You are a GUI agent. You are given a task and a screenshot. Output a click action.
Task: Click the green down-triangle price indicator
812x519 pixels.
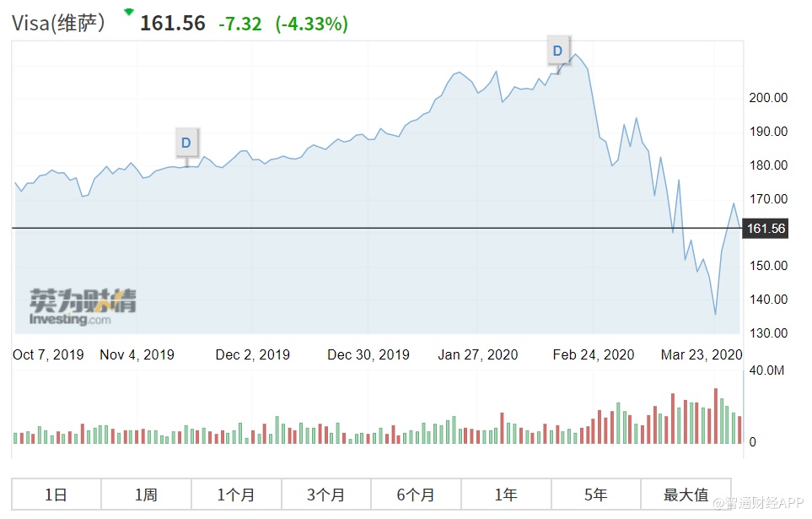(x=128, y=13)
